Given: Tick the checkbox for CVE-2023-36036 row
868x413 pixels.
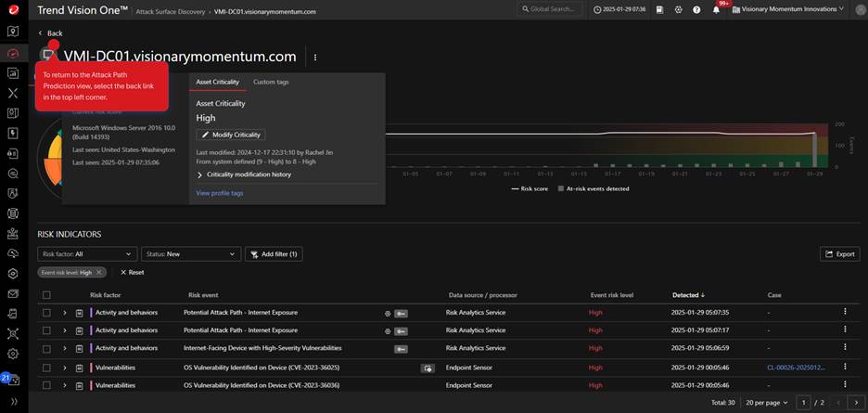Looking at the screenshot, I should [46, 385].
